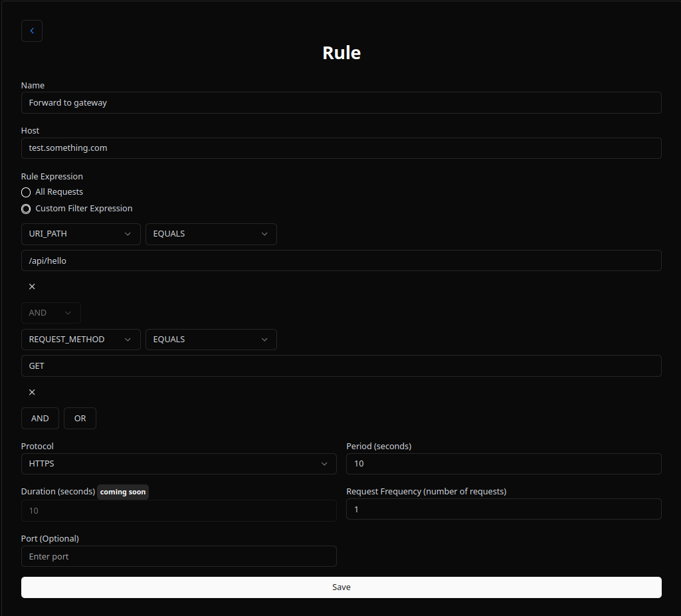681x616 pixels.
Task: Add a new OR condition
Action: (80, 419)
